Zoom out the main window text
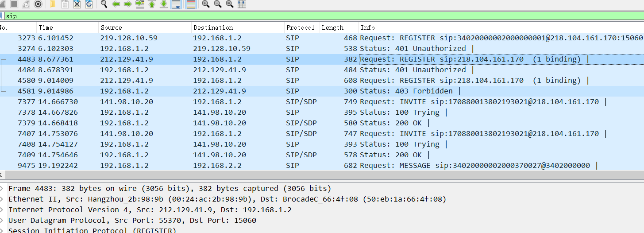Image resolution: width=644 pixels, height=233 pixels. (218, 4)
